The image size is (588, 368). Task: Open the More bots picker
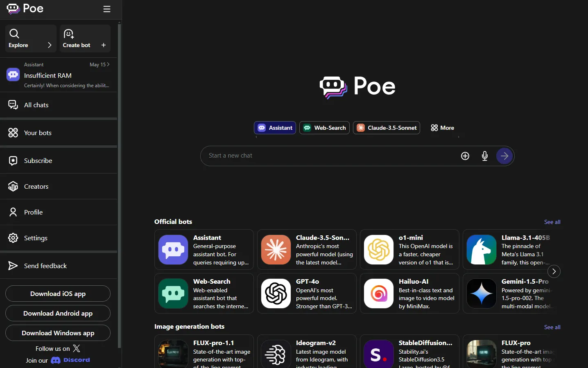[x=442, y=128]
